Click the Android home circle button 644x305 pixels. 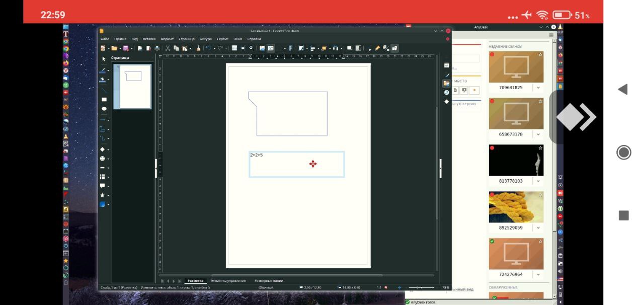(624, 152)
